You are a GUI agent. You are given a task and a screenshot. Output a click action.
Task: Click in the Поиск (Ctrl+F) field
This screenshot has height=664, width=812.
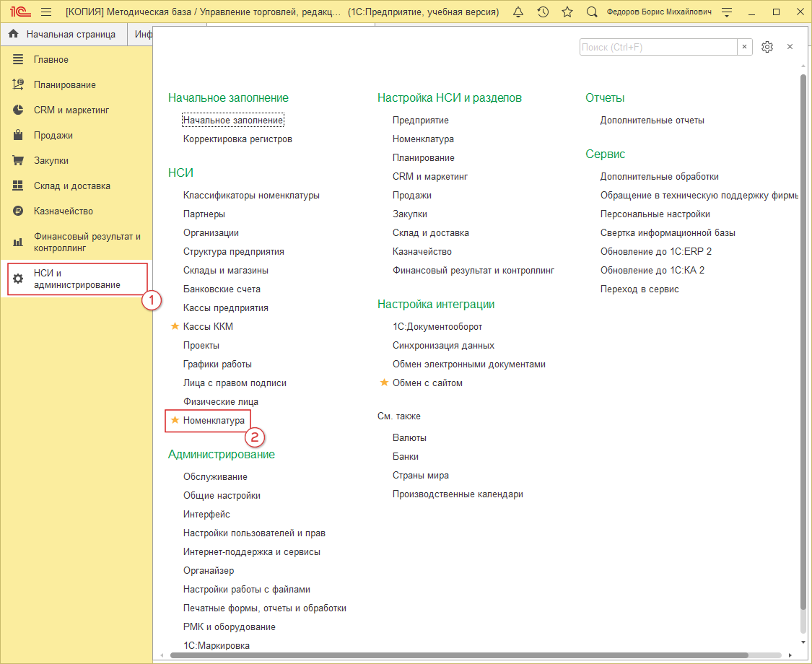coord(657,47)
